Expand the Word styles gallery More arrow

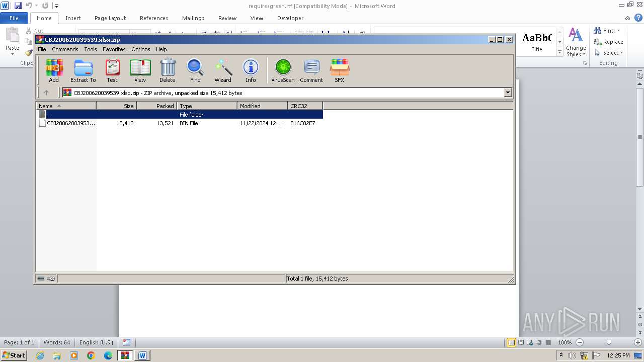pos(559,52)
